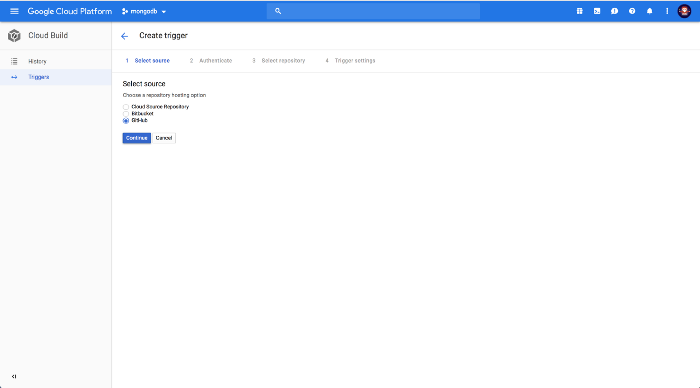Viewport: 700px width, 388px height.
Task: Click the History list icon
Action: pyautogui.click(x=14, y=61)
